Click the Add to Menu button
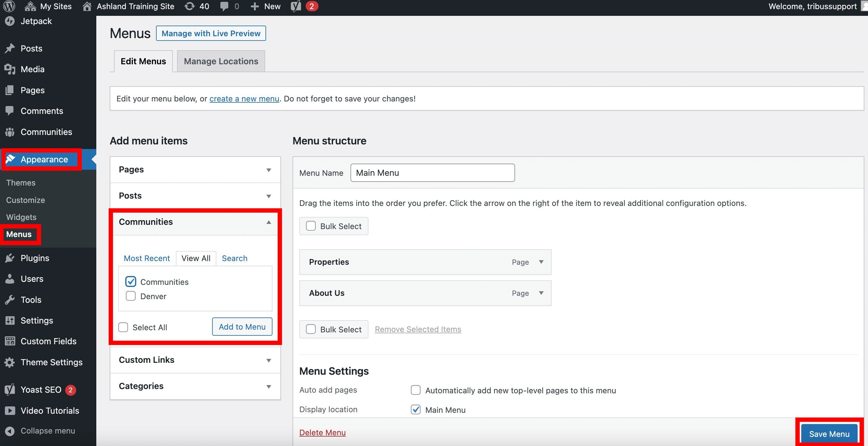Viewport: 868px width, 446px height. pyautogui.click(x=242, y=326)
